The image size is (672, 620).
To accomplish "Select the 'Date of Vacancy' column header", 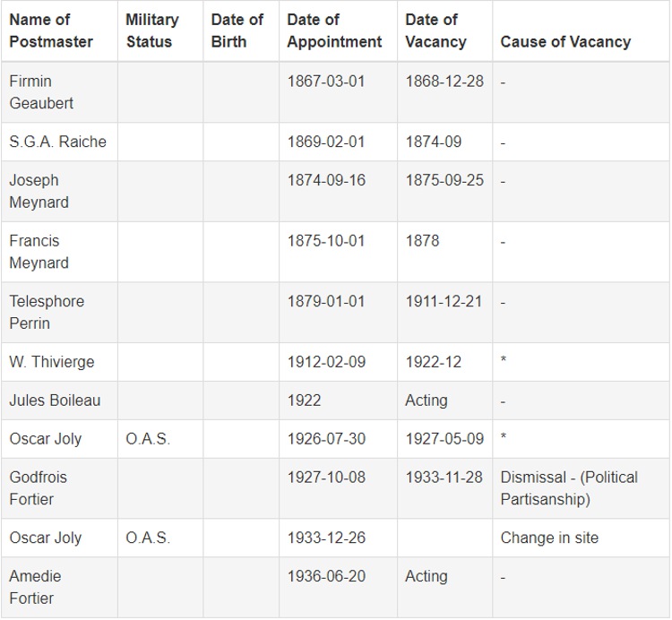I will (x=435, y=30).
